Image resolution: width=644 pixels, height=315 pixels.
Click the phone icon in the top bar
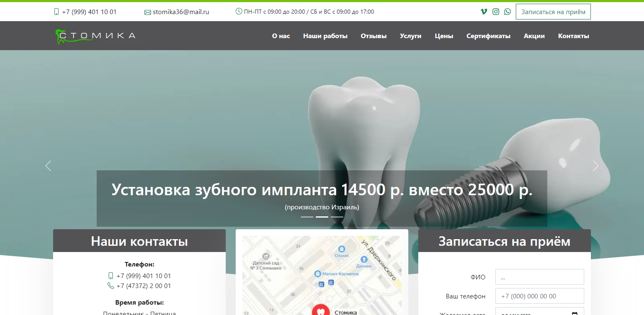point(56,12)
